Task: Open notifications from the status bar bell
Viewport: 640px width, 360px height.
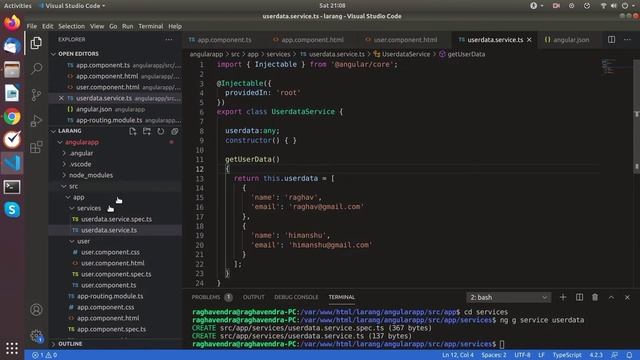Action: [629, 355]
